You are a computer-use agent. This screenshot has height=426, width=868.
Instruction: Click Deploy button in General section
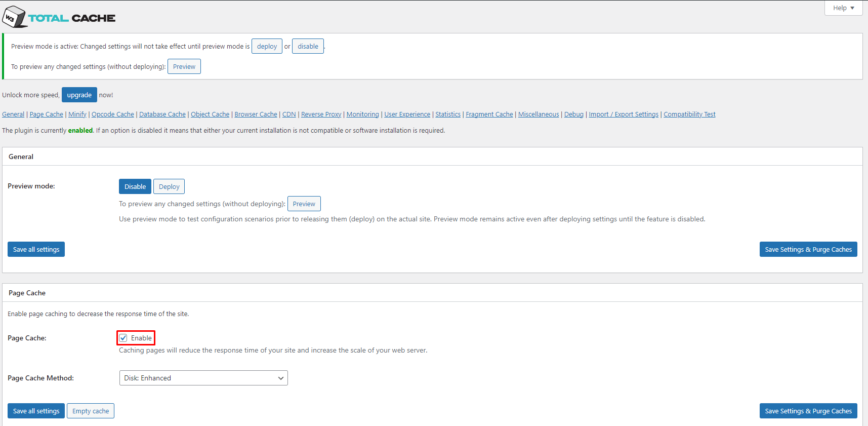point(169,186)
